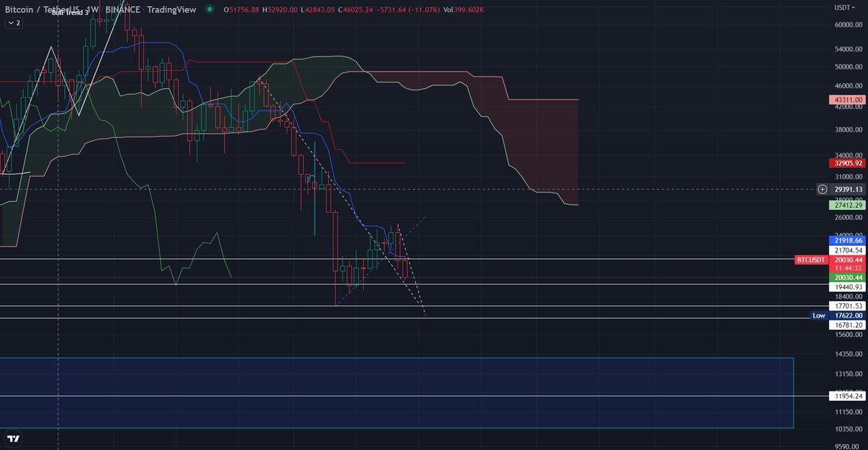The image size is (868, 450).
Task: Click the O51756.88 open value
Action: [x=240, y=9]
